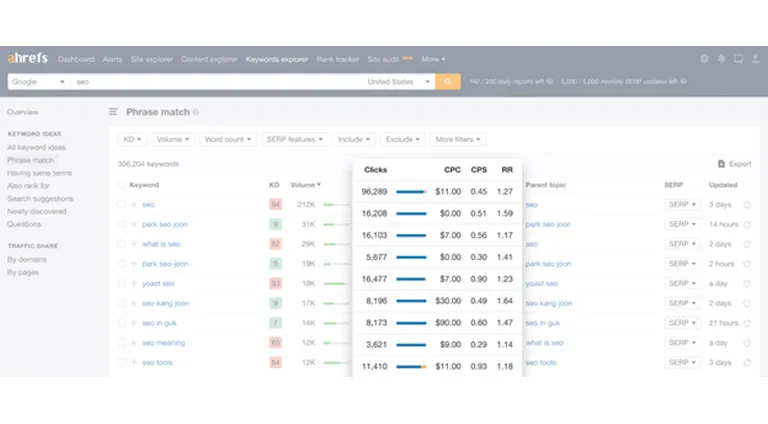768x424 pixels.
Task: Click plus icon next to yoast seo
Action: 134,283
